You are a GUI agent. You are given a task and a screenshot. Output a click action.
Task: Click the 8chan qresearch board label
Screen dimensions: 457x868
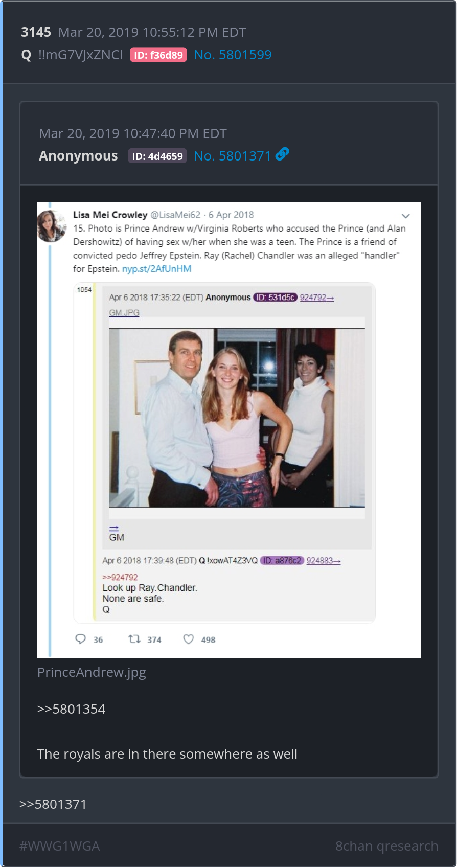tap(386, 846)
